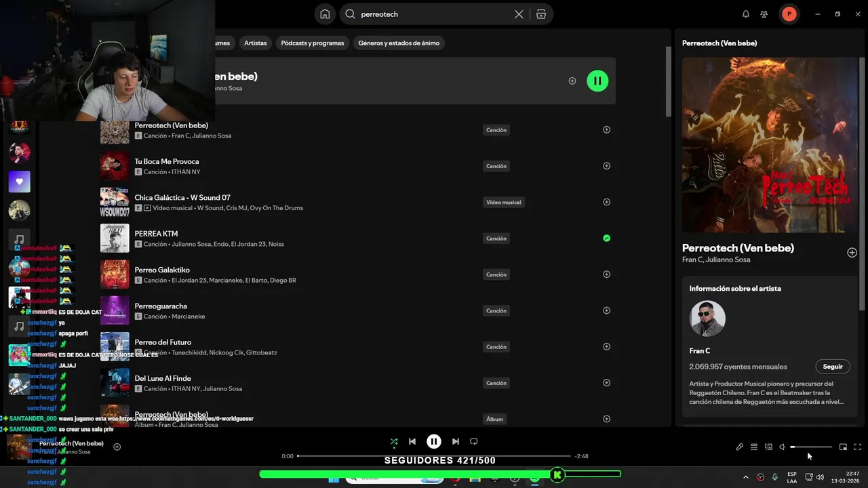Open system volume tray icon

pyautogui.click(x=820, y=477)
